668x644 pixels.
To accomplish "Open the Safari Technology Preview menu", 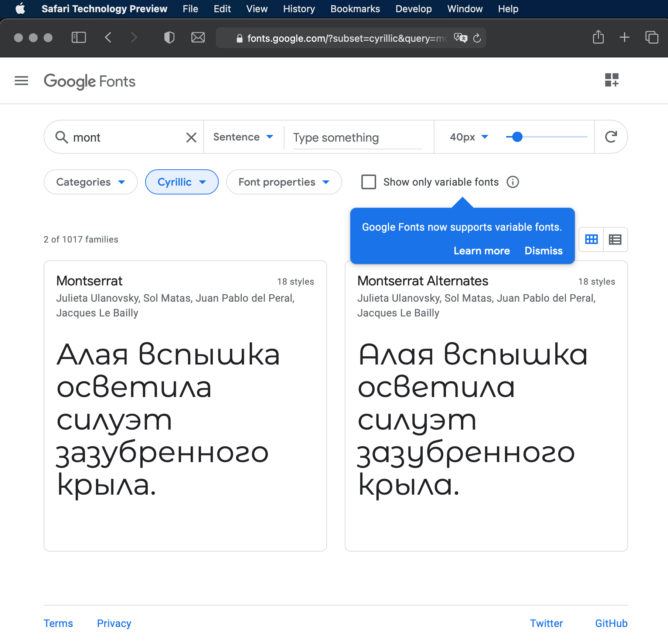I will [104, 9].
